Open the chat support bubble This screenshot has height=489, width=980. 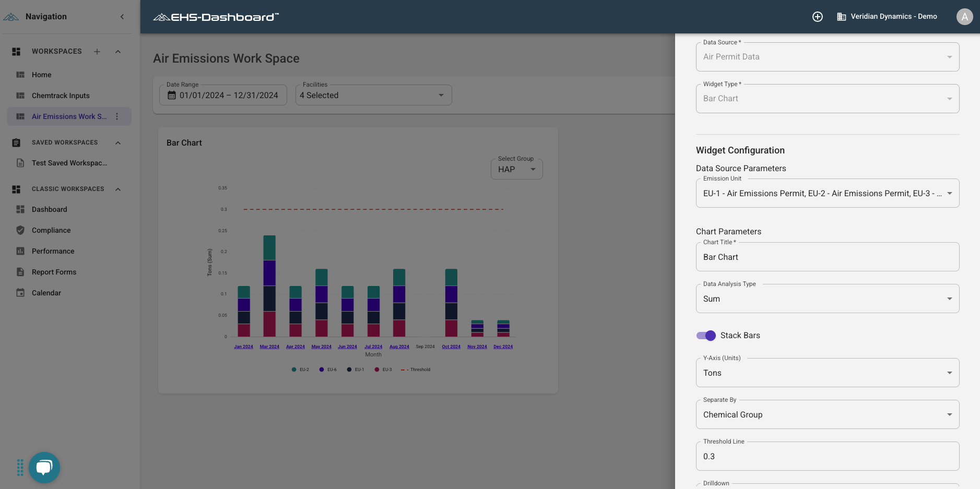coord(44,467)
